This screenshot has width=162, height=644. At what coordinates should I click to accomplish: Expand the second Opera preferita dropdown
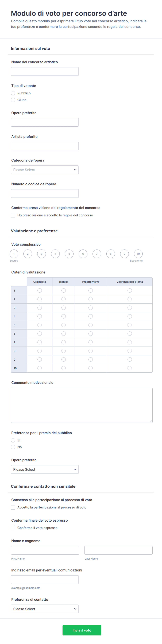click(x=45, y=469)
